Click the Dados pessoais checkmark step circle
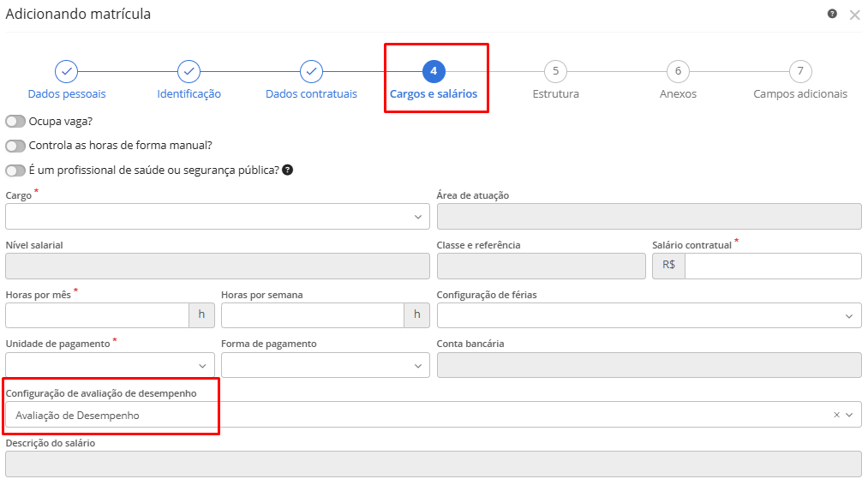This screenshot has width=868, height=491. [67, 71]
